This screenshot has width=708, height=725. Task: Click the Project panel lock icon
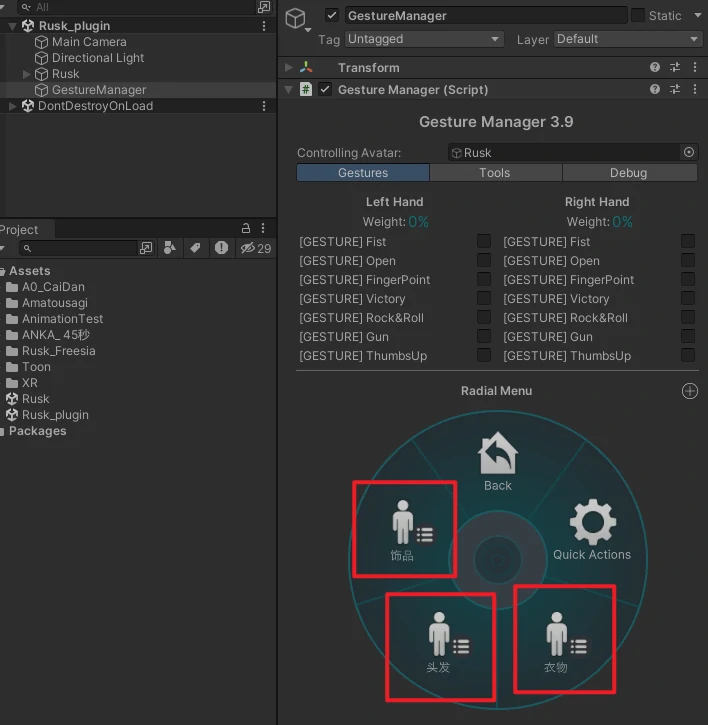pyautogui.click(x=246, y=229)
